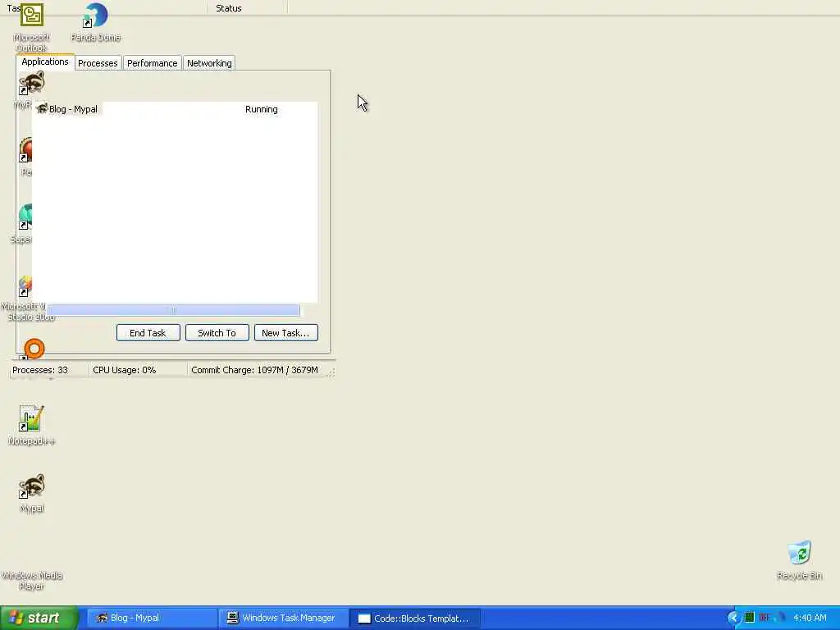This screenshot has width=840, height=630.
Task: Select the Blog - Mypal task row
Action: point(175,109)
